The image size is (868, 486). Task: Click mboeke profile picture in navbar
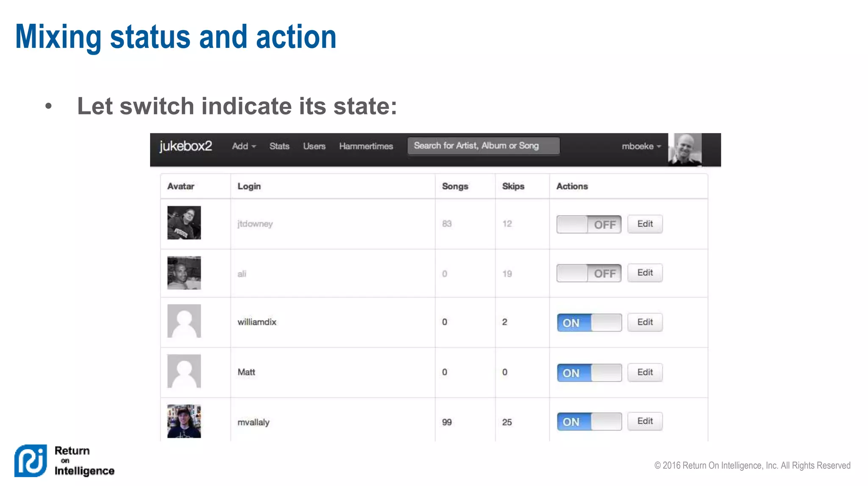tap(684, 149)
